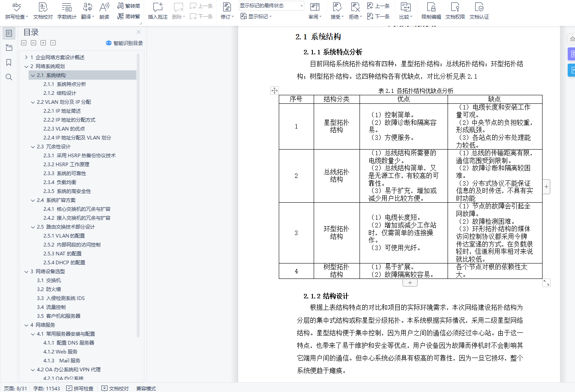
Task: Click table header cell 优点
Action: (x=403, y=99)
